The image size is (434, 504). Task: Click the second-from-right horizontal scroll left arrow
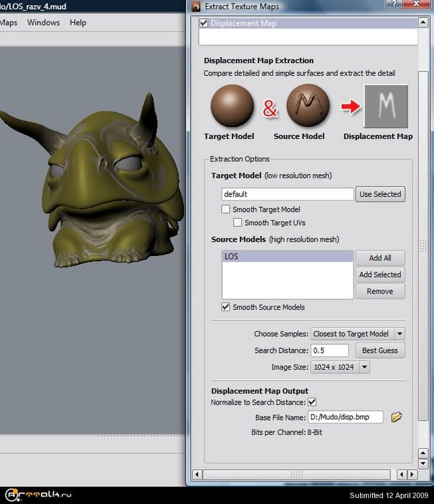coord(402,474)
